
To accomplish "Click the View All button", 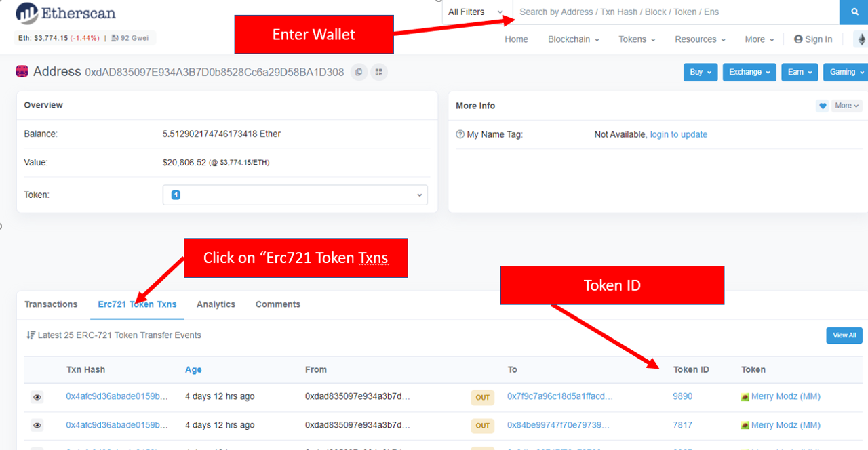I will (x=844, y=335).
